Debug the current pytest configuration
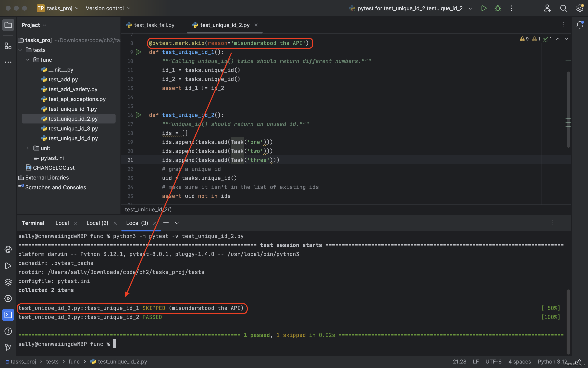Screen dimensions: 588x368 pyautogui.click(x=498, y=8)
